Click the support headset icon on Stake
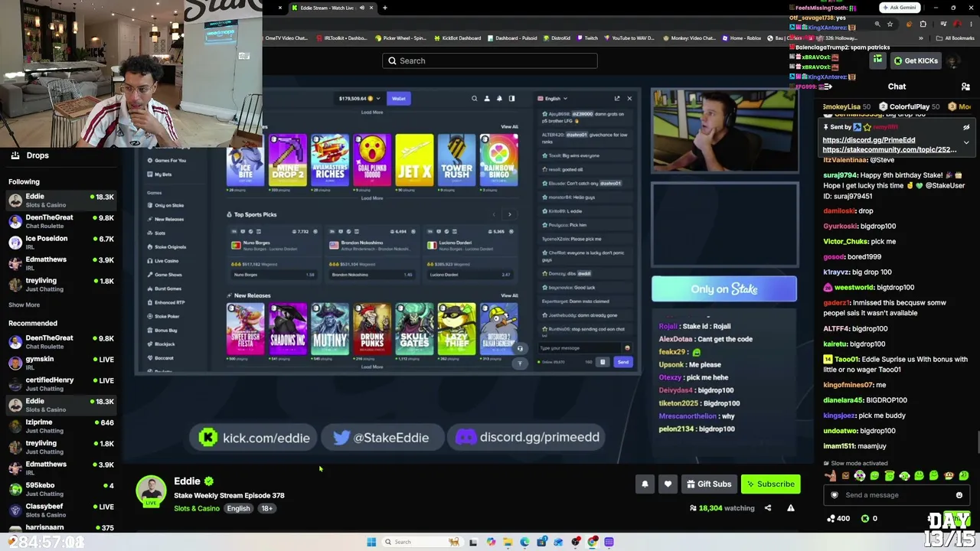Image resolution: width=980 pixels, height=551 pixels. pos(520,348)
